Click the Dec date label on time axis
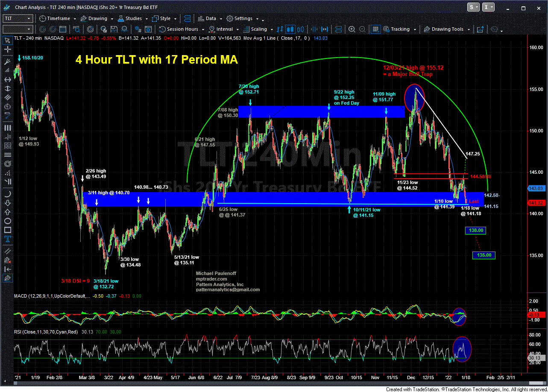The height and width of the screenshot is (392, 548). pos(411,377)
